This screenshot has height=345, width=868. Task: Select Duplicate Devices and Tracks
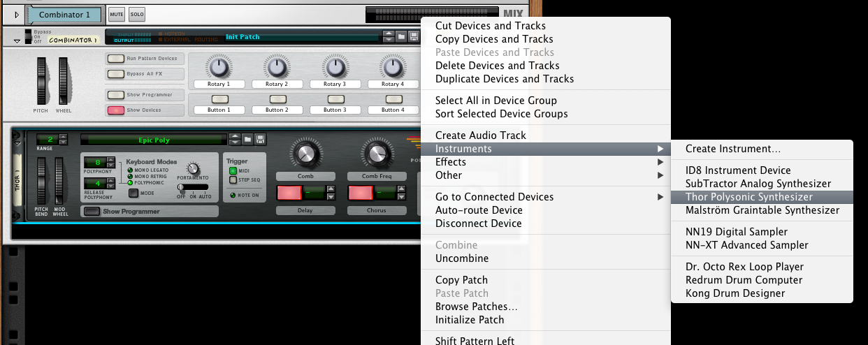546,79
